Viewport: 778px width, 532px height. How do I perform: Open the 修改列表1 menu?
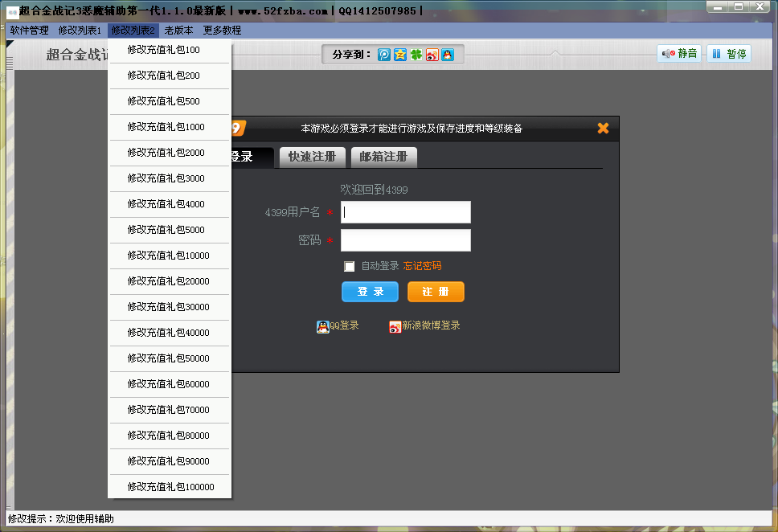(x=80, y=31)
